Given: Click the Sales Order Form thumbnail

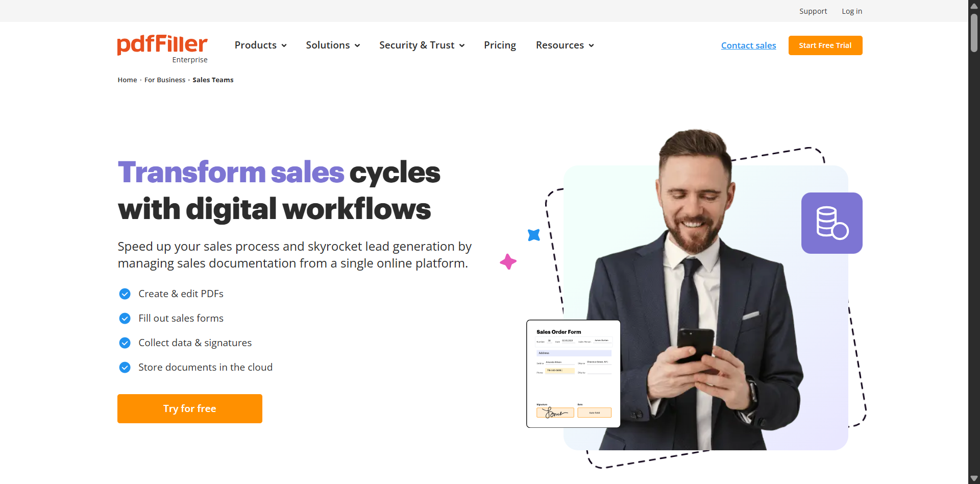Looking at the screenshot, I should point(573,374).
